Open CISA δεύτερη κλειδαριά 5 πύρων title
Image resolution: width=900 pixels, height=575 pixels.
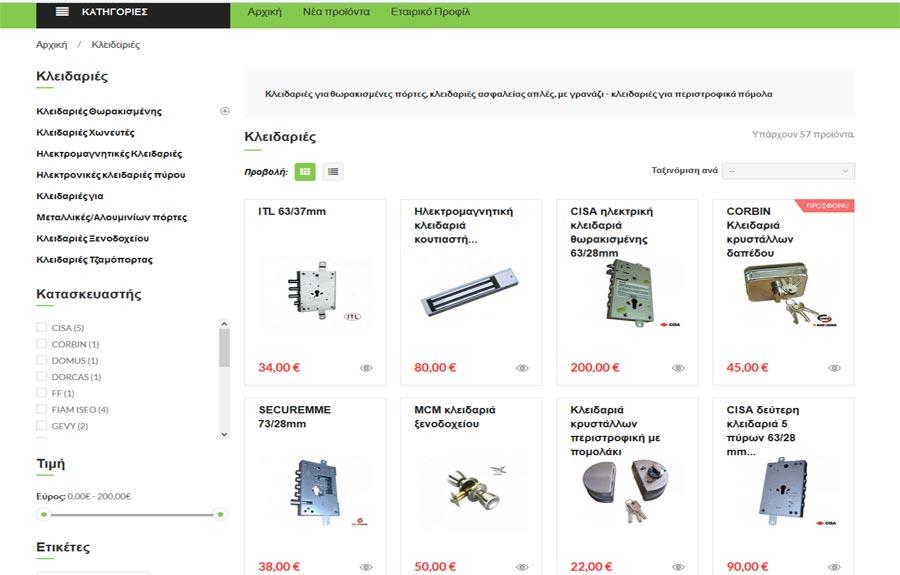tap(763, 431)
